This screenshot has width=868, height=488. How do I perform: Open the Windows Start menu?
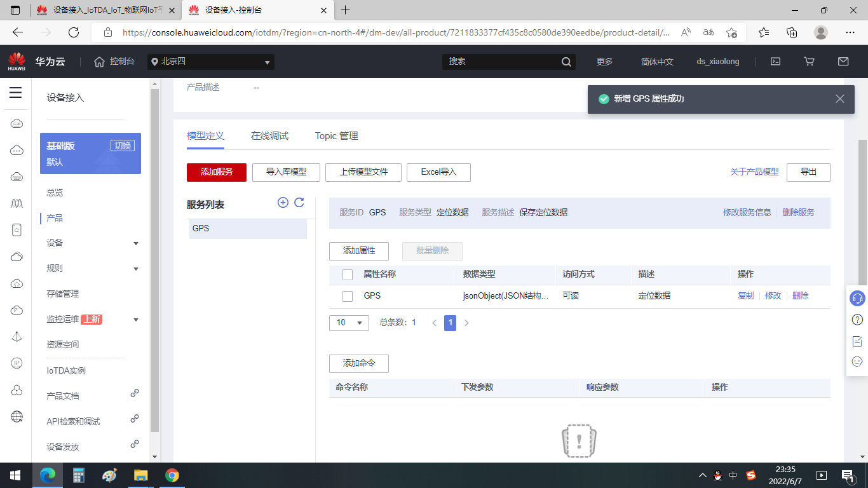click(15, 475)
